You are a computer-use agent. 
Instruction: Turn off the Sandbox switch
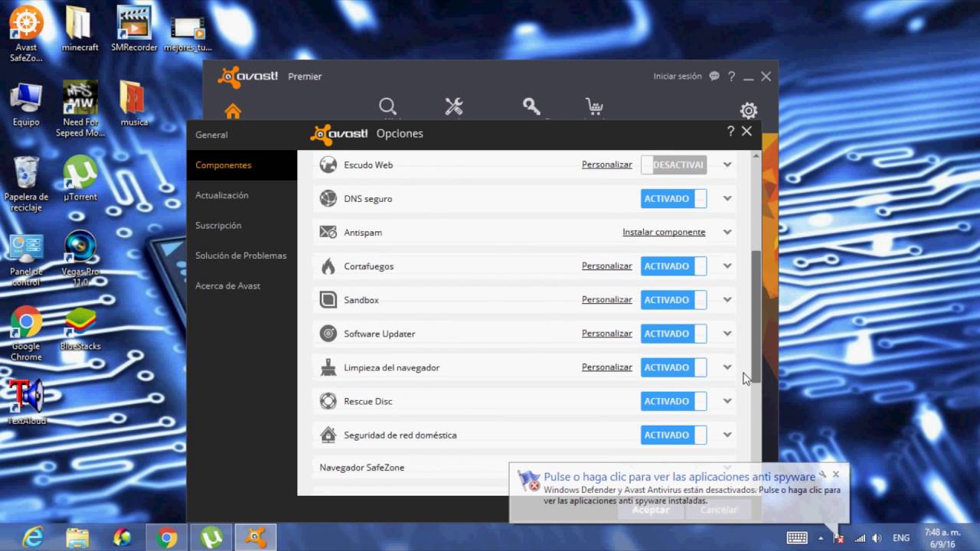click(673, 299)
